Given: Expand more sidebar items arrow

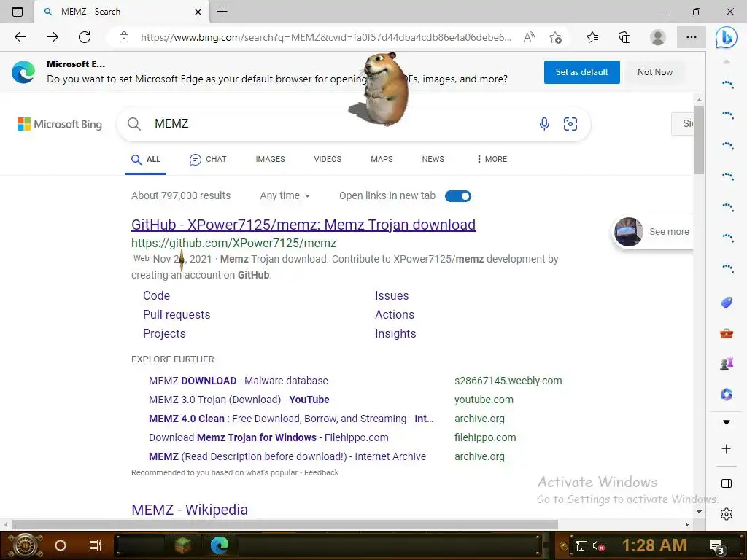Looking at the screenshot, I should point(727,422).
